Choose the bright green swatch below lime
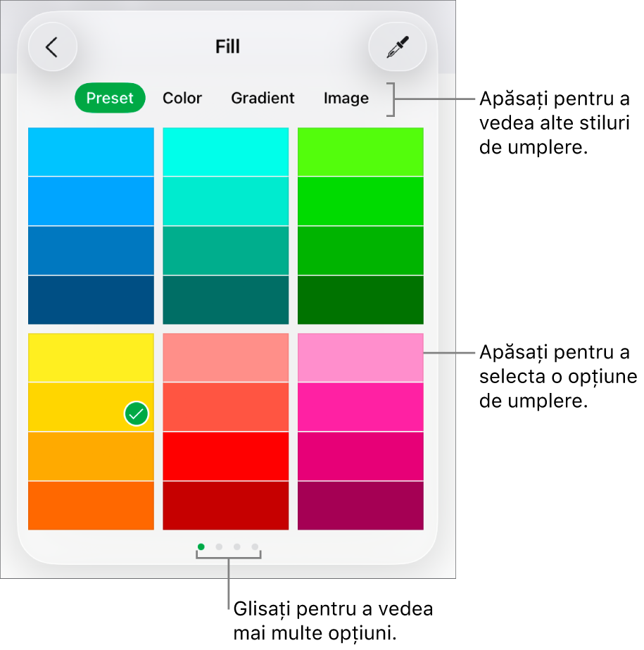The image size is (644, 650). point(360,201)
